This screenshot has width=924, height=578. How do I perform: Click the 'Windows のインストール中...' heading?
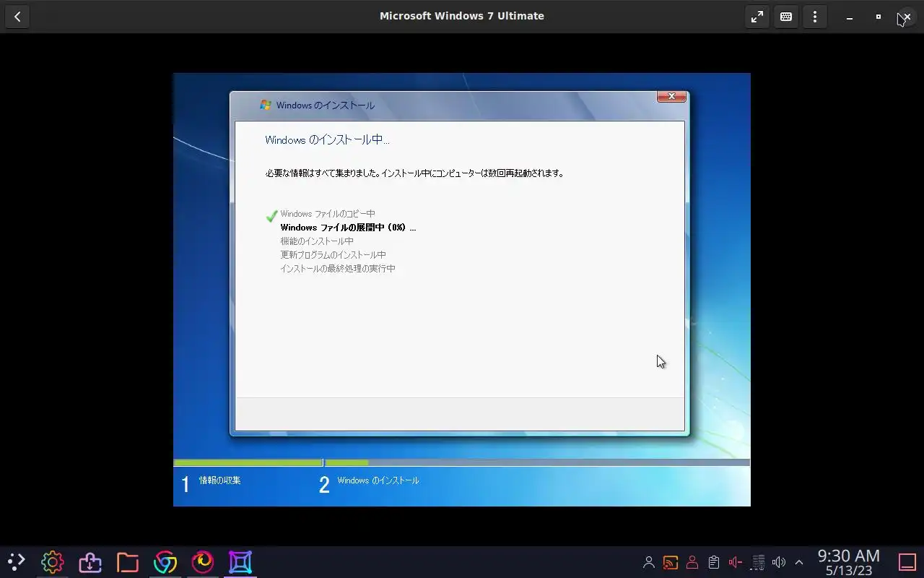coord(327,139)
